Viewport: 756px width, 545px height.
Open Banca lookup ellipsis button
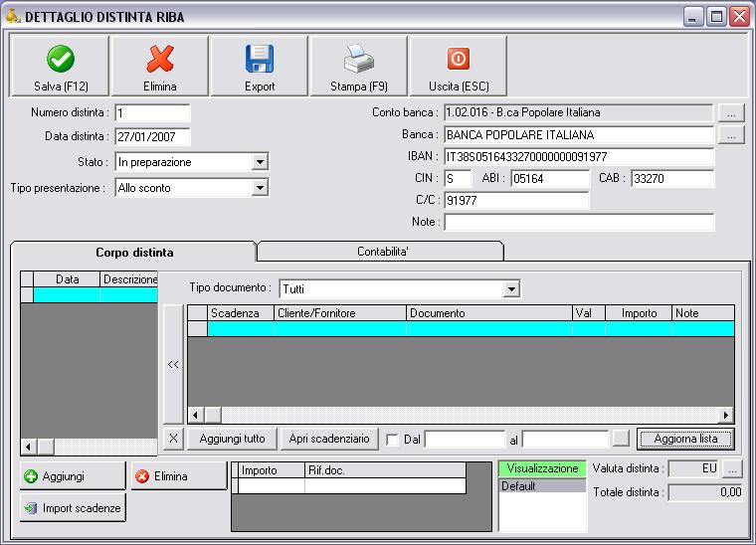tap(731, 135)
